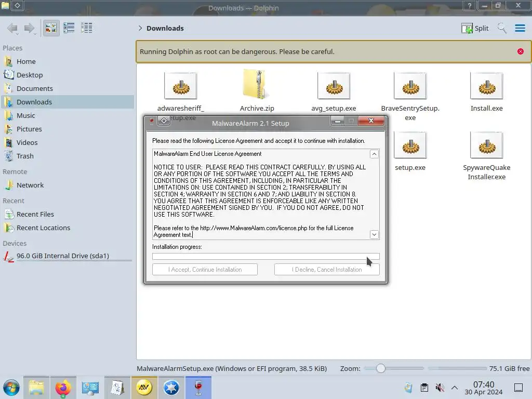Open the tray icon left of clipboard
The width and height of the screenshot is (532, 399).
pyautogui.click(x=408, y=388)
